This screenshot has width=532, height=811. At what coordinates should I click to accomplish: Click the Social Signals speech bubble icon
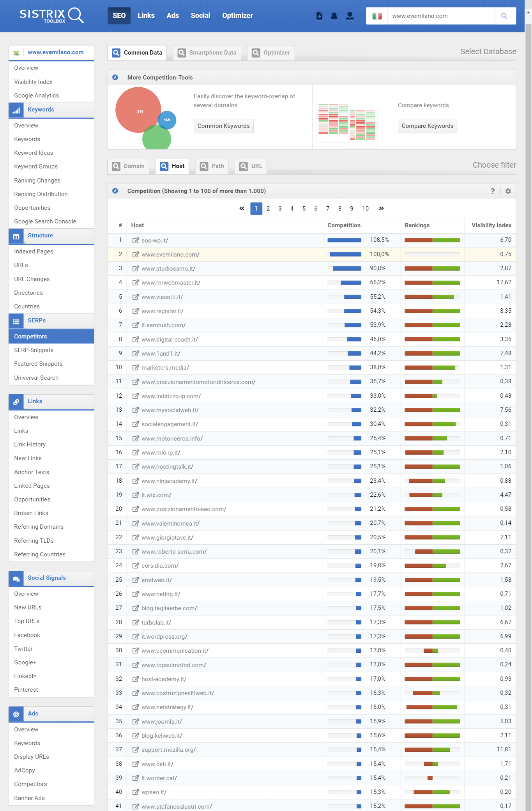click(16, 579)
